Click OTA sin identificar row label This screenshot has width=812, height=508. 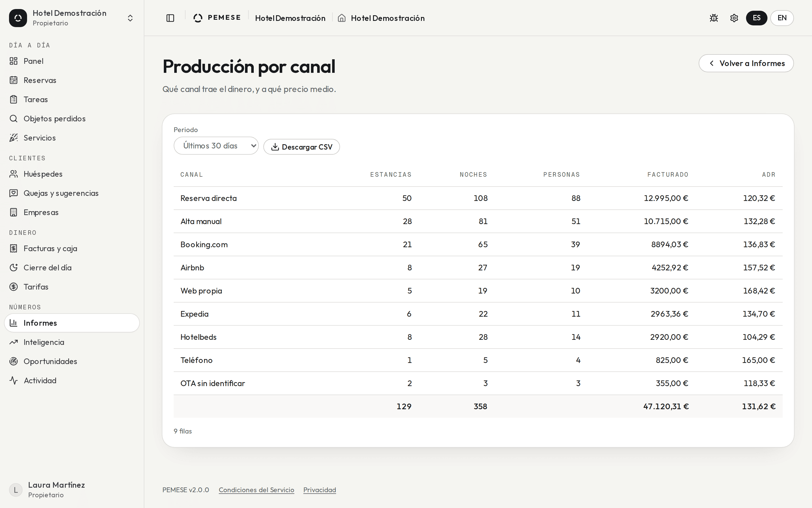click(213, 383)
